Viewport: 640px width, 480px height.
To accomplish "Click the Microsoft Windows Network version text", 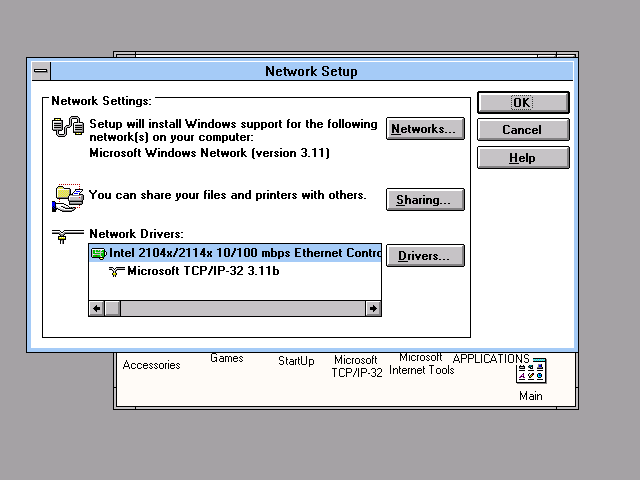I will (x=209, y=153).
